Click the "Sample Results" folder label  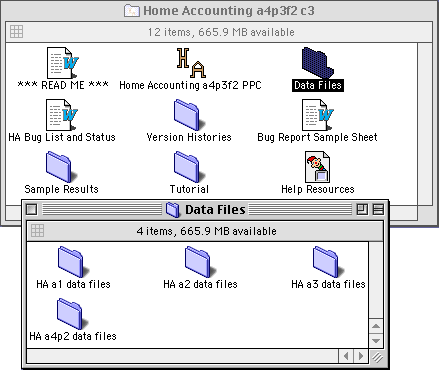click(x=61, y=189)
